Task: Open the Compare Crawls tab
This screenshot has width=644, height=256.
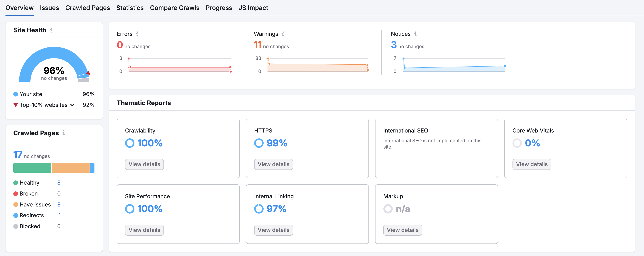Action: [x=174, y=8]
